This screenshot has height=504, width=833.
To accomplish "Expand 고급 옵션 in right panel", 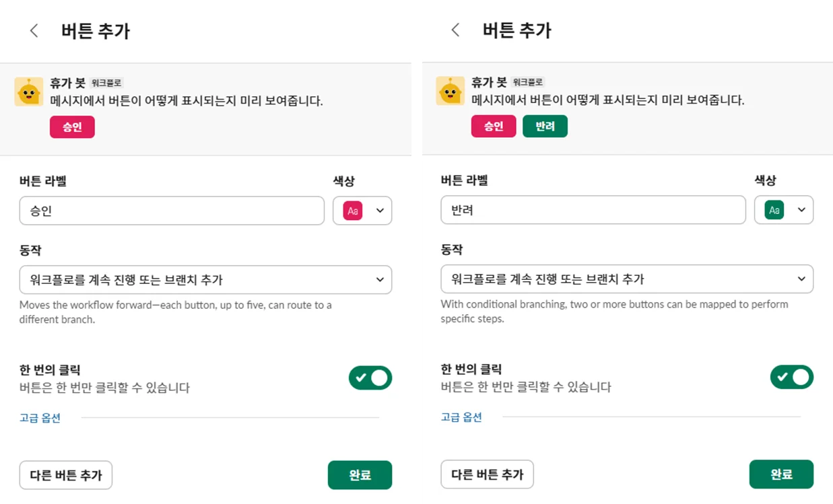I will [x=461, y=417].
